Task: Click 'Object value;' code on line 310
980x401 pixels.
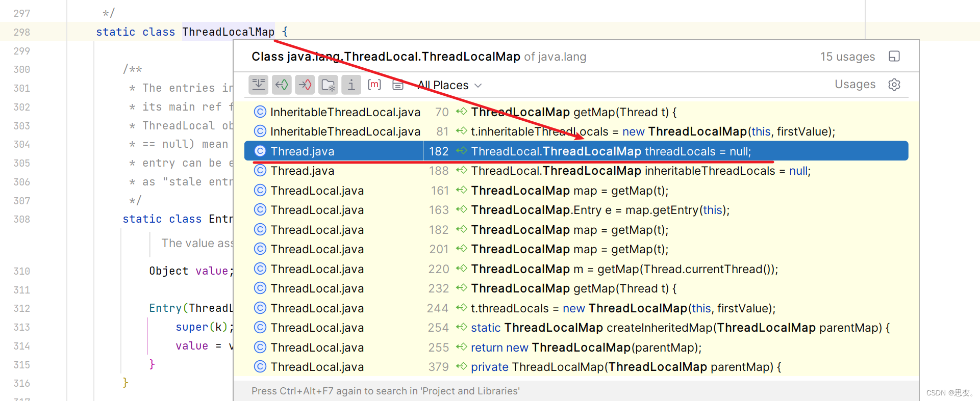Action: pyautogui.click(x=191, y=271)
